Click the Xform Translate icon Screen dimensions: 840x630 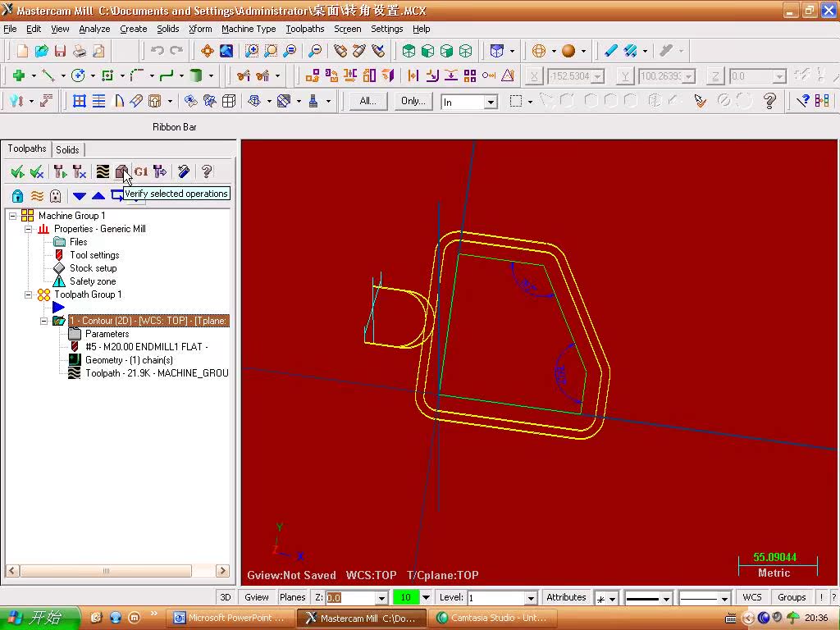pos(312,75)
